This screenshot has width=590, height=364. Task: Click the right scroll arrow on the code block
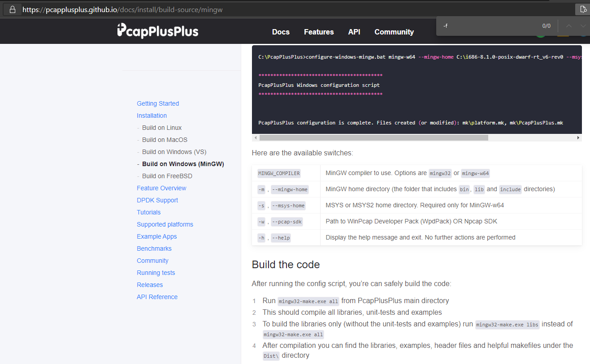click(578, 137)
